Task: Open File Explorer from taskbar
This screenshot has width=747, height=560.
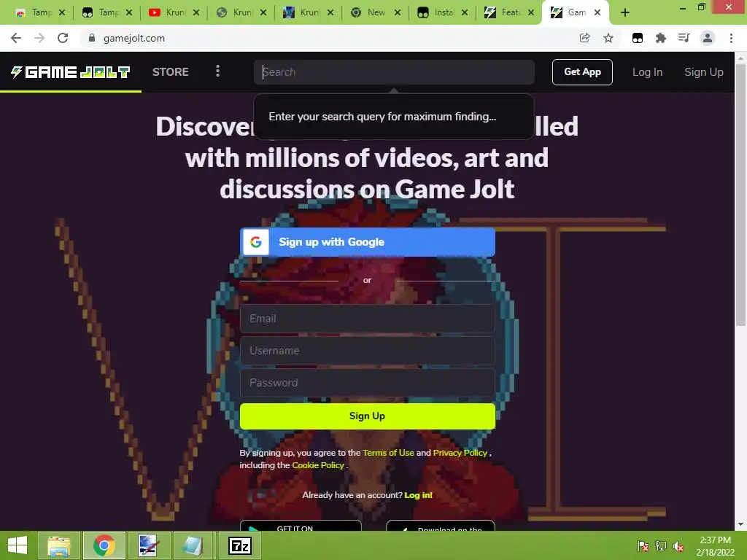Action: coord(59,545)
